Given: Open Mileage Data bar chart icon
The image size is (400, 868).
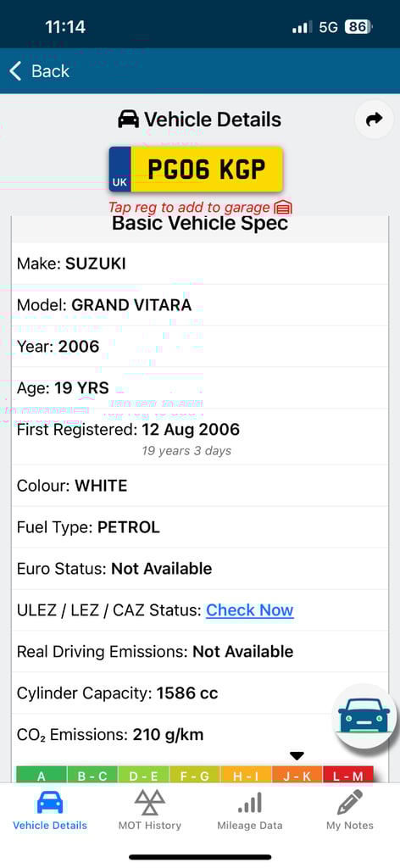Looking at the screenshot, I should [x=249, y=802].
